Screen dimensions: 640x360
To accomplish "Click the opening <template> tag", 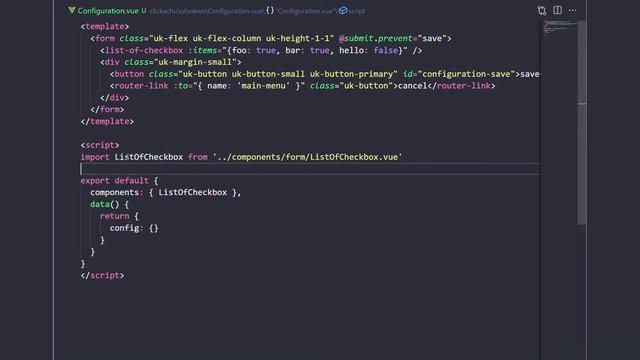I will pyautogui.click(x=104, y=27).
